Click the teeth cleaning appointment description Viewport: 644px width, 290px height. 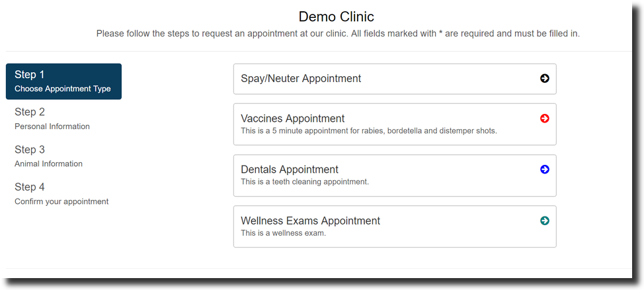(305, 181)
